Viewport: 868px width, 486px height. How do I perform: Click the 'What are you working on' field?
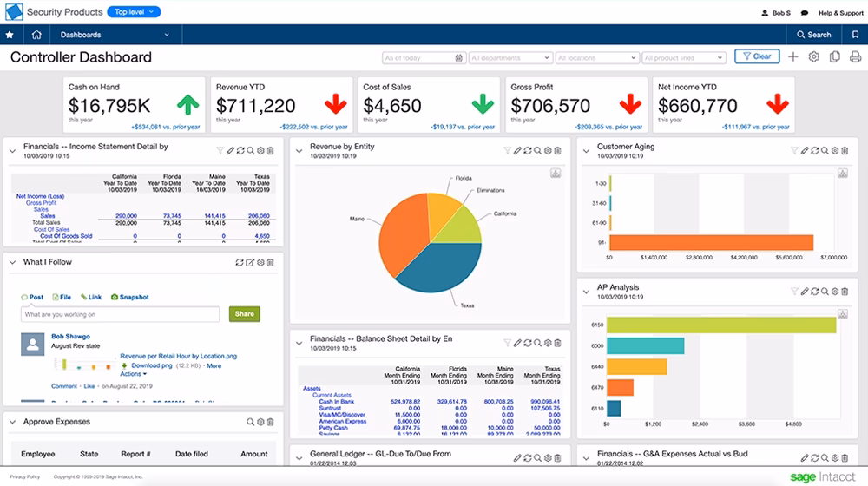(x=120, y=314)
